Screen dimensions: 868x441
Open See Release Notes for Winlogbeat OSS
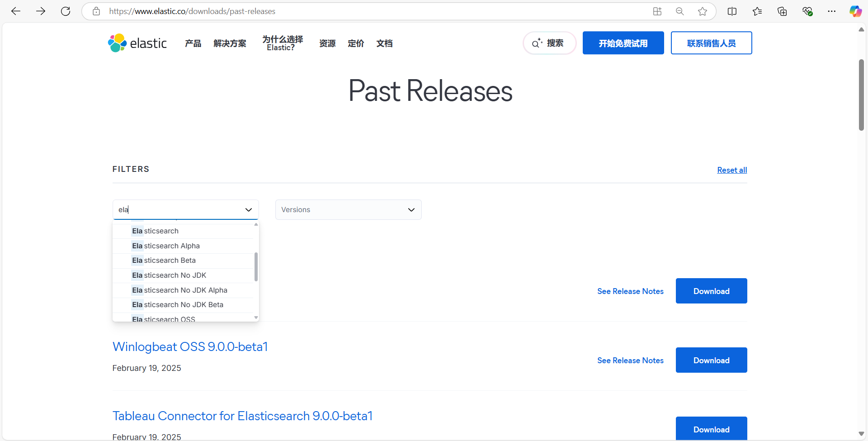click(x=630, y=360)
